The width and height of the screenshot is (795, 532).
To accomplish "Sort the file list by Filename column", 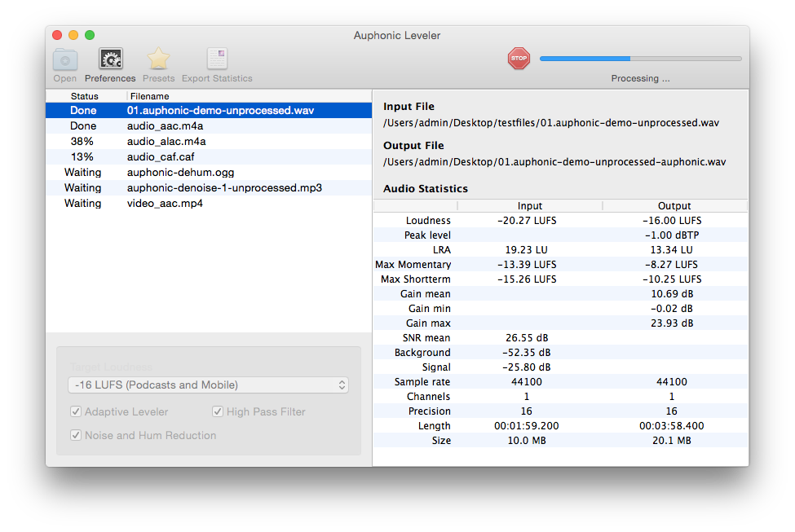I will point(249,96).
